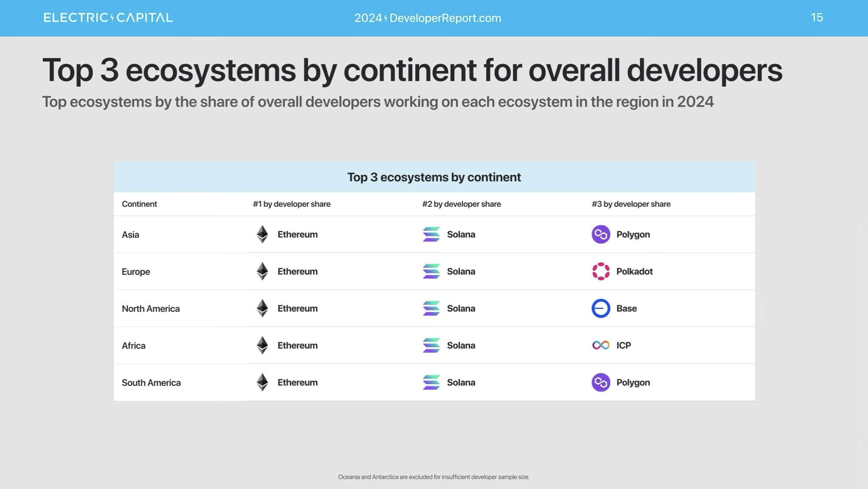This screenshot has height=489, width=868.
Task: Click the 'Polygon' text in South America row
Action: click(633, 383)
